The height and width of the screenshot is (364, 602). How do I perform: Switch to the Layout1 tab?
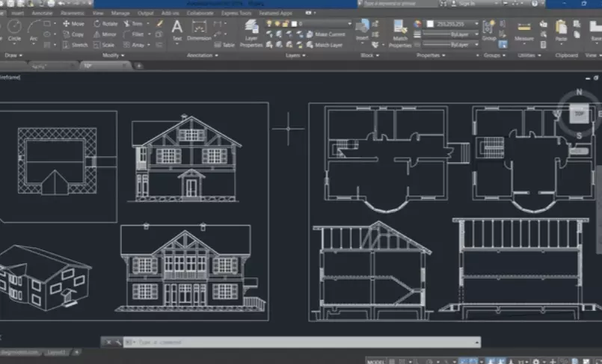click(57, 352)
